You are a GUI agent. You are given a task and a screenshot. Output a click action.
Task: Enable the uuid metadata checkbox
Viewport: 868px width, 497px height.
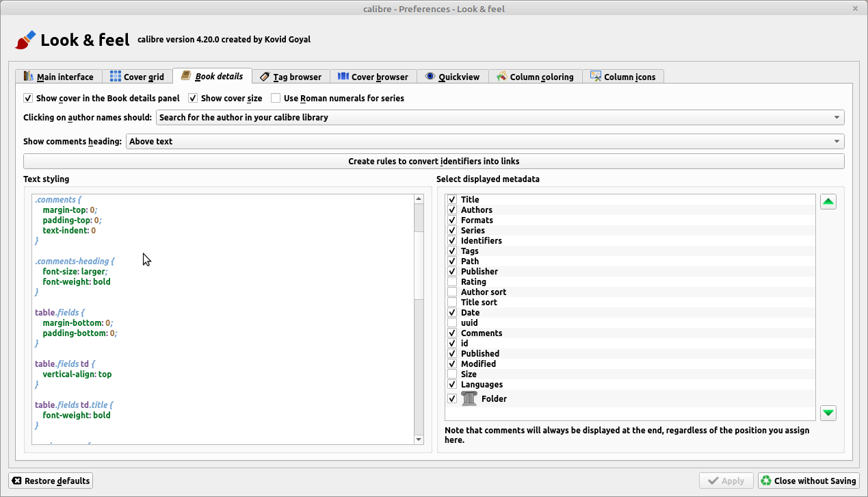click(452, 323)
